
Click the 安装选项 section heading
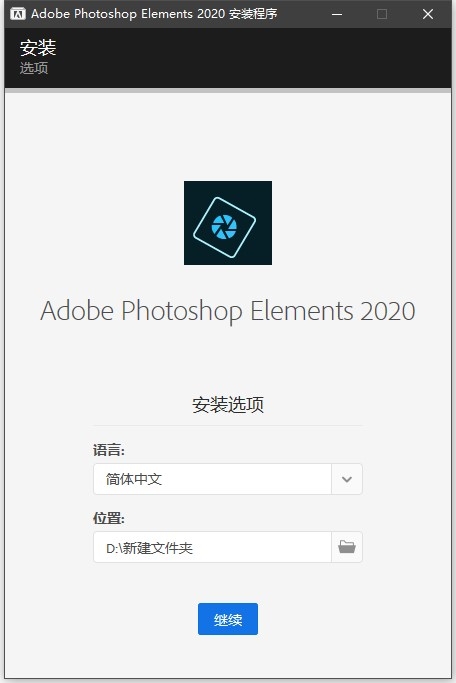228,405
